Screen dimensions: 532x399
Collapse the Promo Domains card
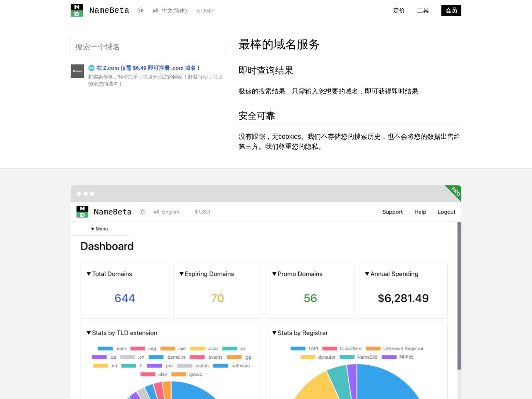(x=297, y=274)
